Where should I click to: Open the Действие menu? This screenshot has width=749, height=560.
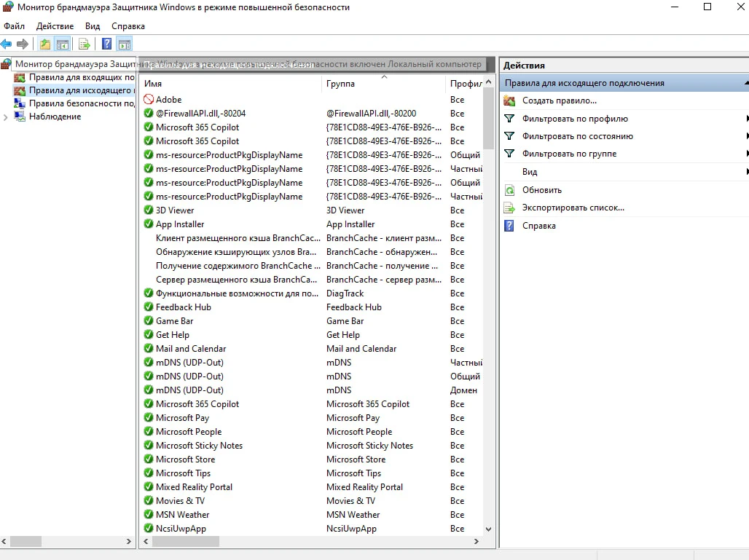tap(55, 26)
